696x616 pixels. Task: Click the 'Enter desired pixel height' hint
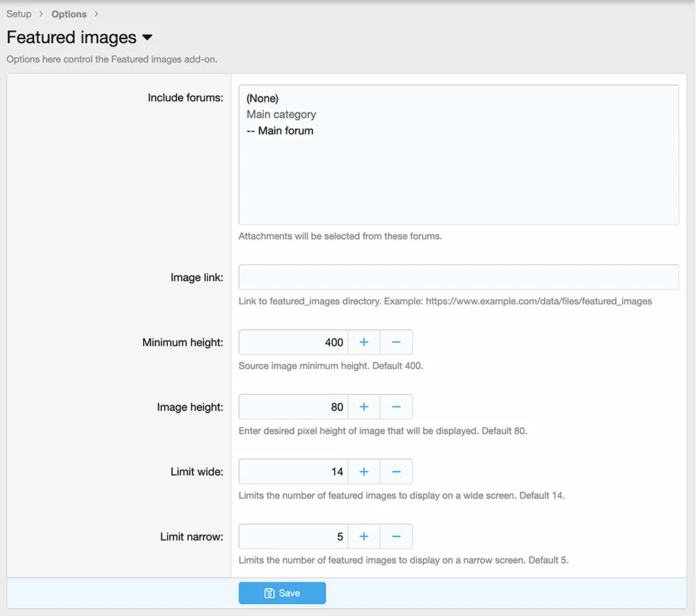[383, 431]
